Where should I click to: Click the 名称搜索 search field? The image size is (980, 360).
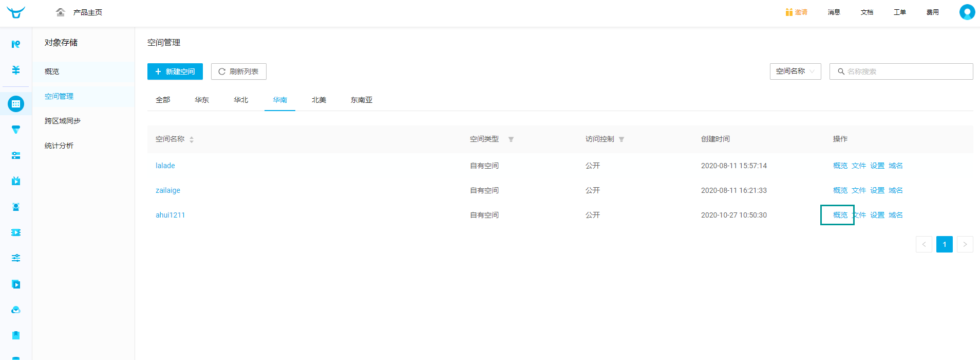click(x=901, y=71)
